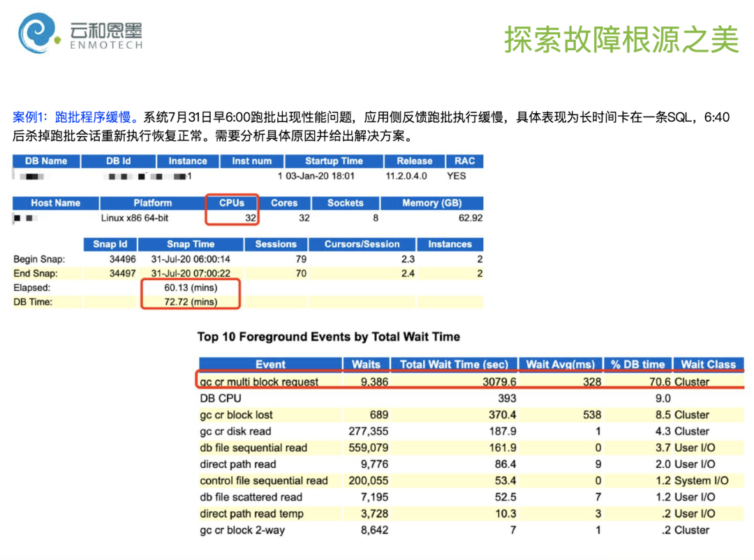Click the blue text 案例1: 跑批程序缓慢
754x560 pixels.
click(75, 117)
